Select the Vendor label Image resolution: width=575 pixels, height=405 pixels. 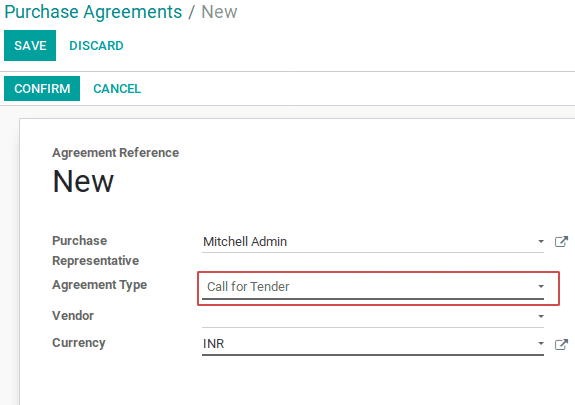point(73,315)
